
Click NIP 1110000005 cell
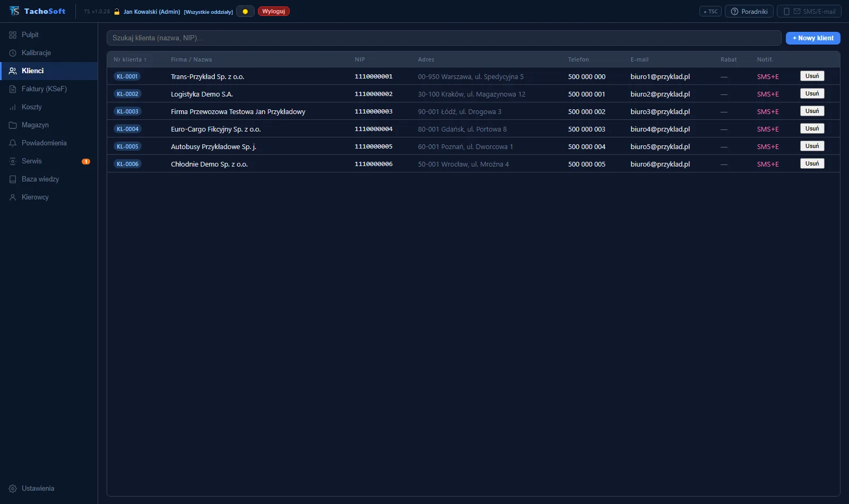(374, 146)
